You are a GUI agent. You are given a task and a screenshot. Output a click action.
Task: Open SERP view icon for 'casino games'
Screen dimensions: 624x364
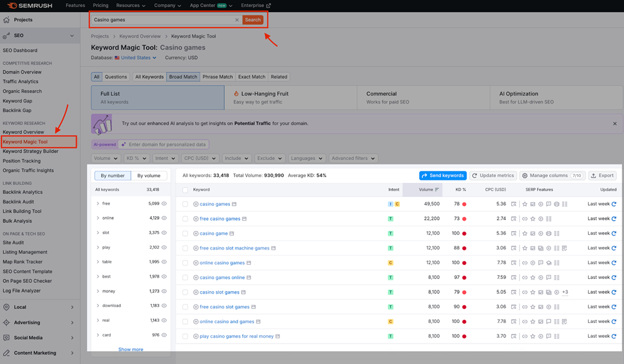[514, 204]
